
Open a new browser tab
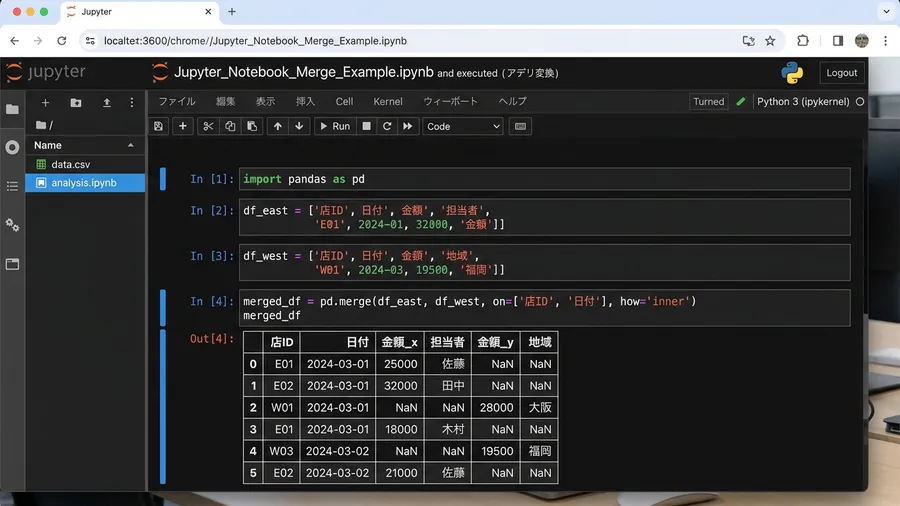click(x=232, y=11)
